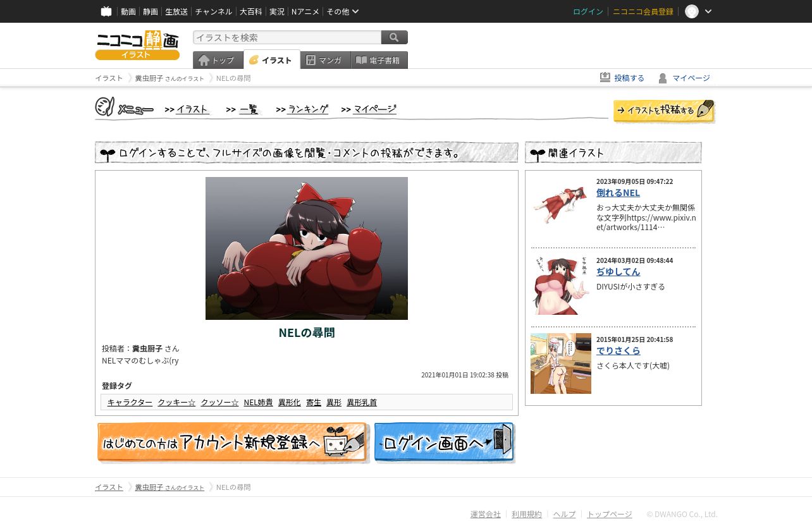Click the でりさくら title link

tap(618, 351)
